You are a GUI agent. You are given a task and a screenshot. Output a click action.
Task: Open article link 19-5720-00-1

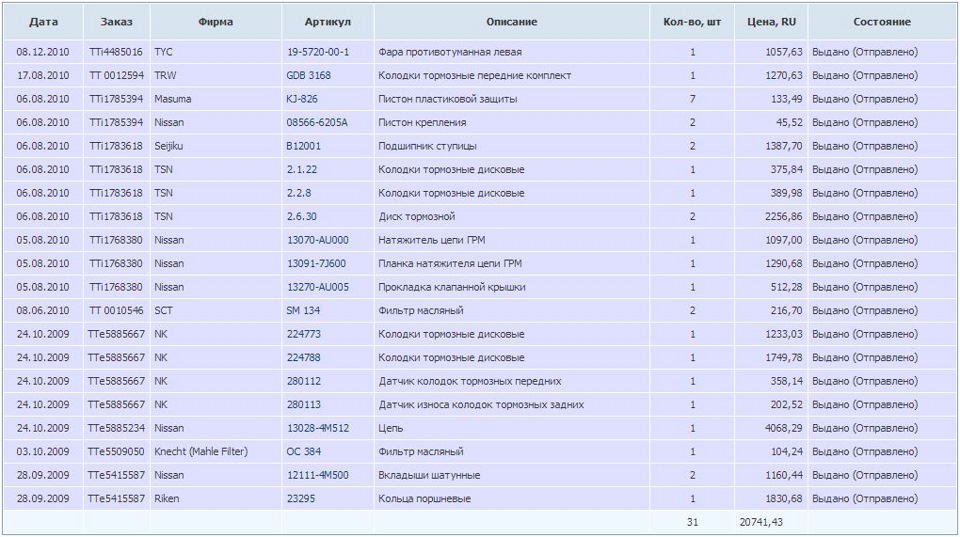pos(318,52)
